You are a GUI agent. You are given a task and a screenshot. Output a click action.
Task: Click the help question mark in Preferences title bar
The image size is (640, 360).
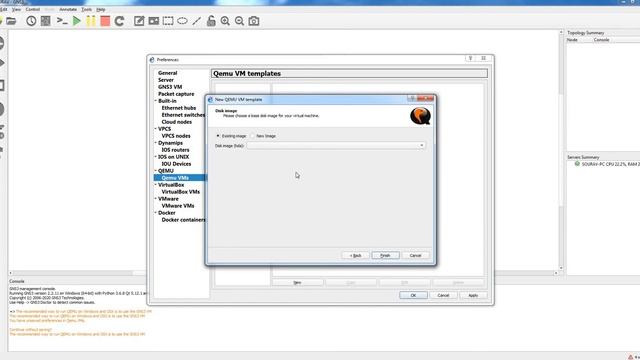pos(471,58)
